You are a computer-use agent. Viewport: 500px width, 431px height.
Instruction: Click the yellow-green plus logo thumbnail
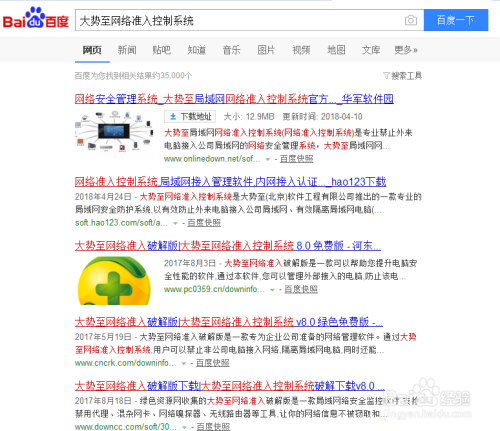point(114,280)
